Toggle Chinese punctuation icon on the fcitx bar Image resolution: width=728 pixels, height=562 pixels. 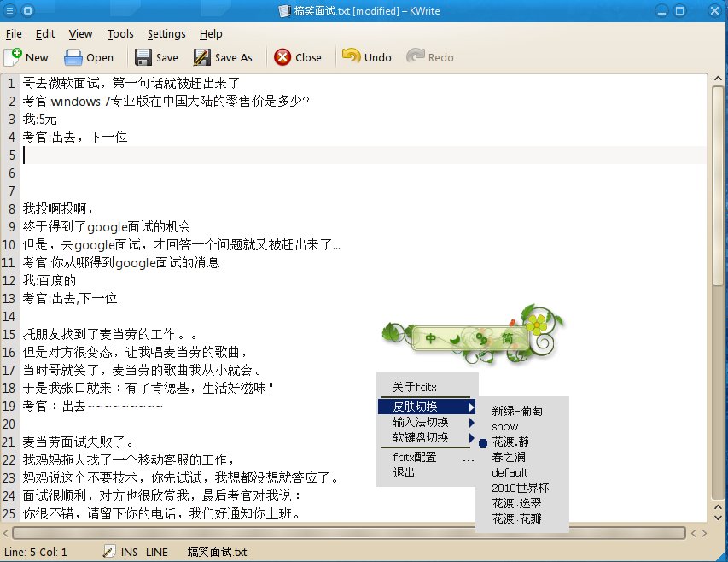point(482,339)
